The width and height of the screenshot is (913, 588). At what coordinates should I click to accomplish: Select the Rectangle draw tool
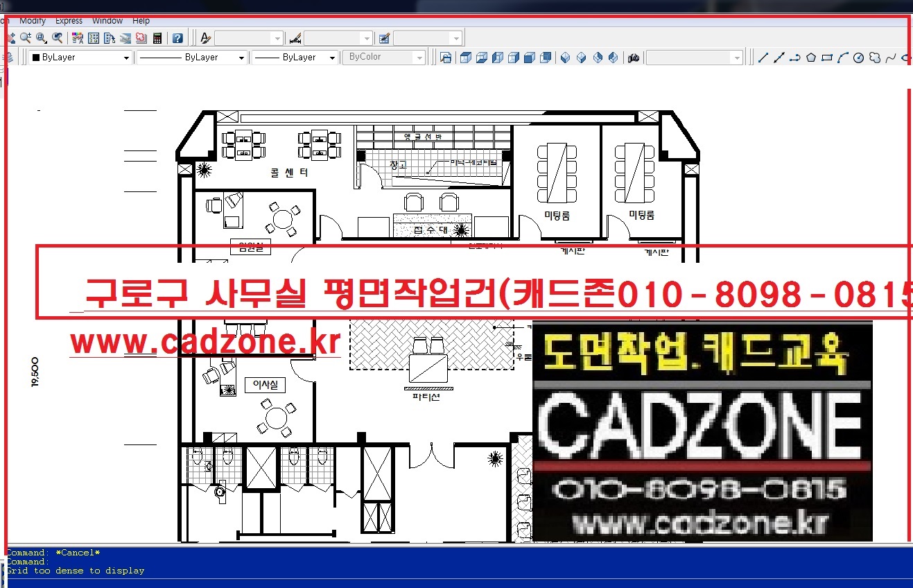coord(827,58)
